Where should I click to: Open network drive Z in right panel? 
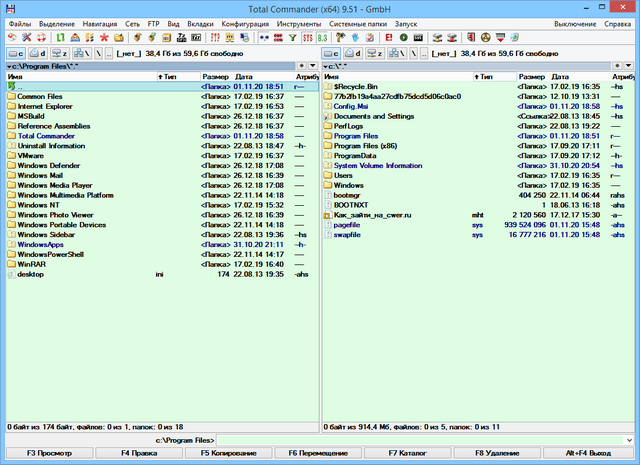(x=377, y=52)
